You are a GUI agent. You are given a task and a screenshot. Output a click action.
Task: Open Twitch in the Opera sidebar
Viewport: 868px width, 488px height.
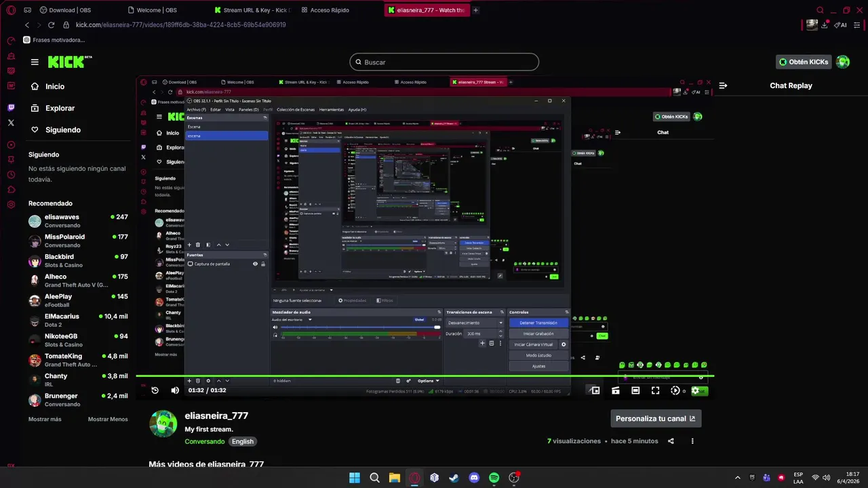pyautogui.click(x=11, y=108)
